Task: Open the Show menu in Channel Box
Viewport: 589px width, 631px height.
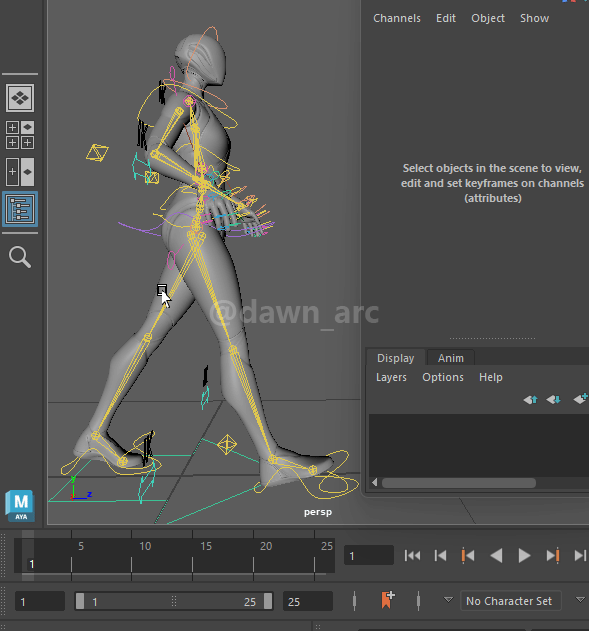Action: point(534,19)
